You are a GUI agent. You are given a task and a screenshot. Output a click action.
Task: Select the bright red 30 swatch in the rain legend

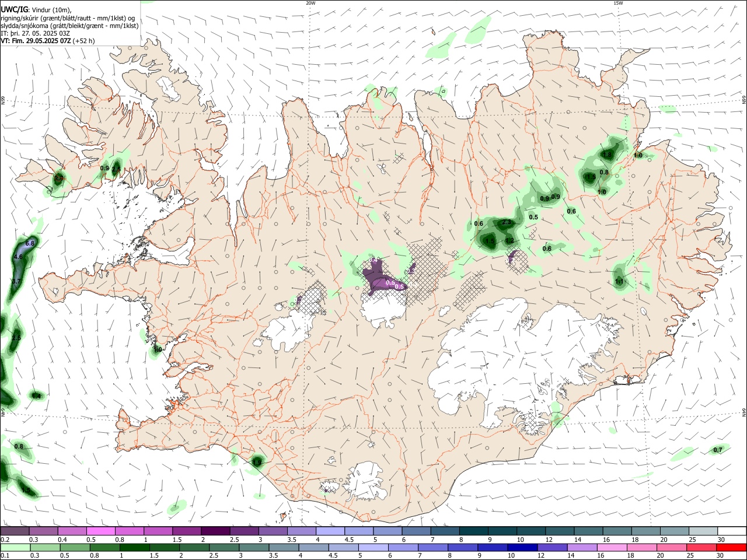[732, 547]
